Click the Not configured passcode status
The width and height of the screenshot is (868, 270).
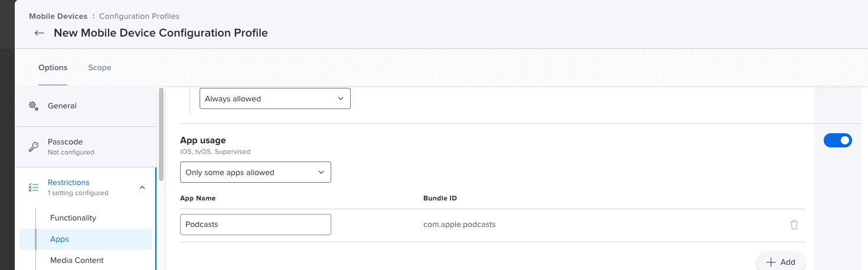pyautogui.click(x=71, y=152)
